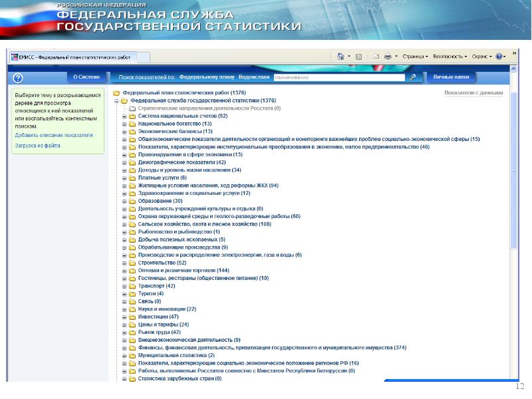Click the browser RSS feeds icon
The width and height of the screenshot is (532, 399).
pyautogui.click(x=359, y=57)
